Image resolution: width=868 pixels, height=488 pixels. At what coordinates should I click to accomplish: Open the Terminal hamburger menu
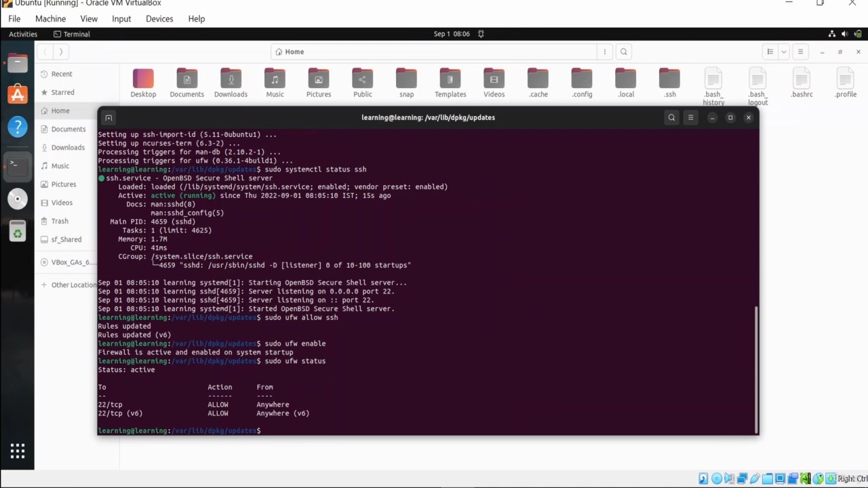click(x=690, y=117)
